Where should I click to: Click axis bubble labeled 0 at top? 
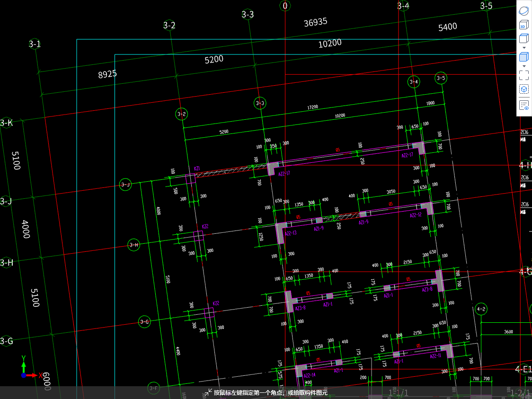[285, 5]
